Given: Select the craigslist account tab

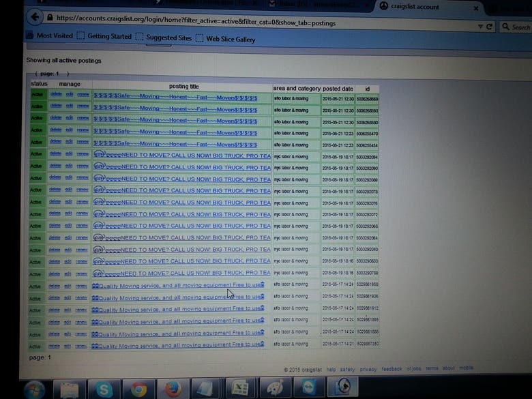Looking at the screenshot, I should point(429,7).
